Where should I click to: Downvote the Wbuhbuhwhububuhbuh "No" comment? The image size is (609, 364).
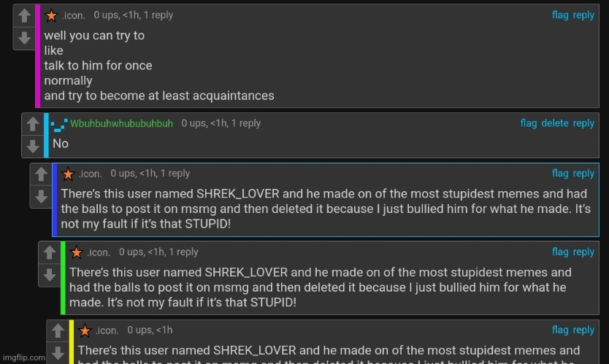click(32, 146)
